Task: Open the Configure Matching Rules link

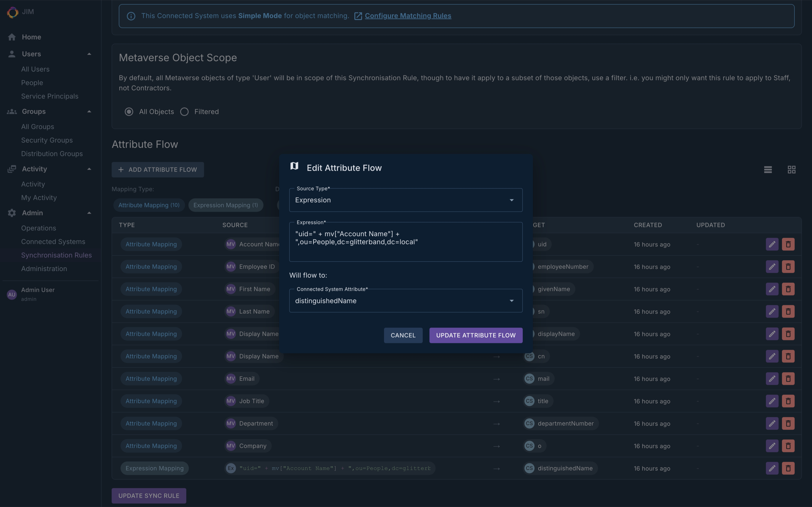Action: point(408,16)
